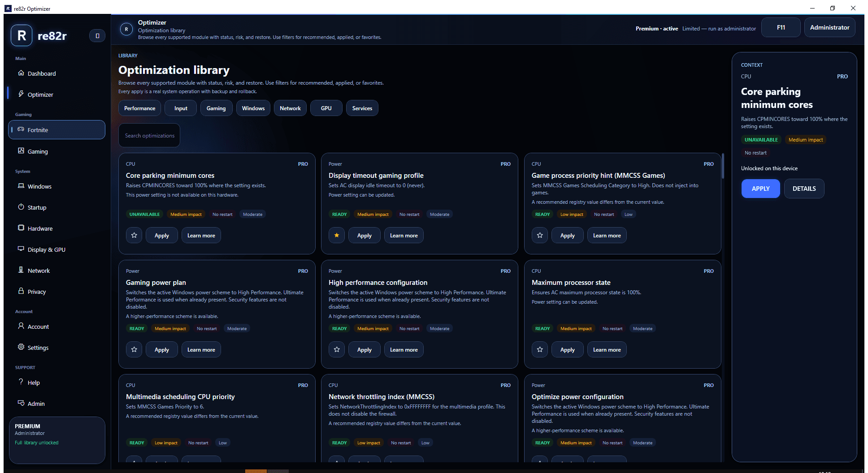The image size is (868, 473).
Task: Filter by the Network category chip
Action: (x=291, y=108)
